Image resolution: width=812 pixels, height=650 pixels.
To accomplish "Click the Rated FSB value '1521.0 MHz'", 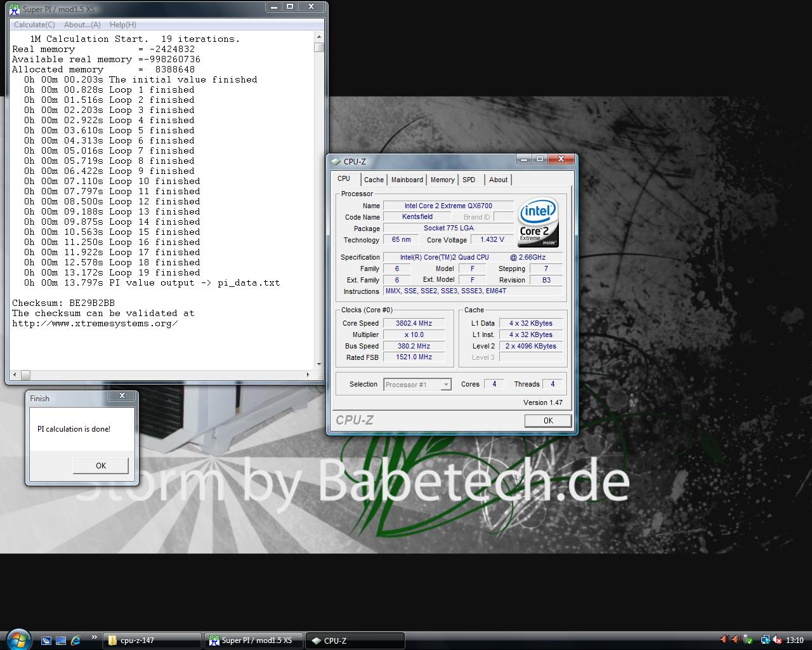I will [414, 357].
